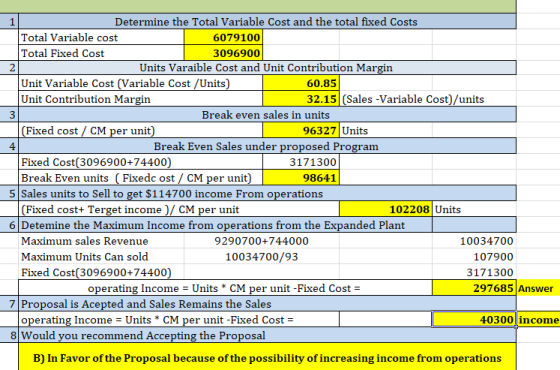The width and height of the screenshot is (560, 370).
Task: Select header 'Break even sales in units'
Action: [x=267, y=115]
